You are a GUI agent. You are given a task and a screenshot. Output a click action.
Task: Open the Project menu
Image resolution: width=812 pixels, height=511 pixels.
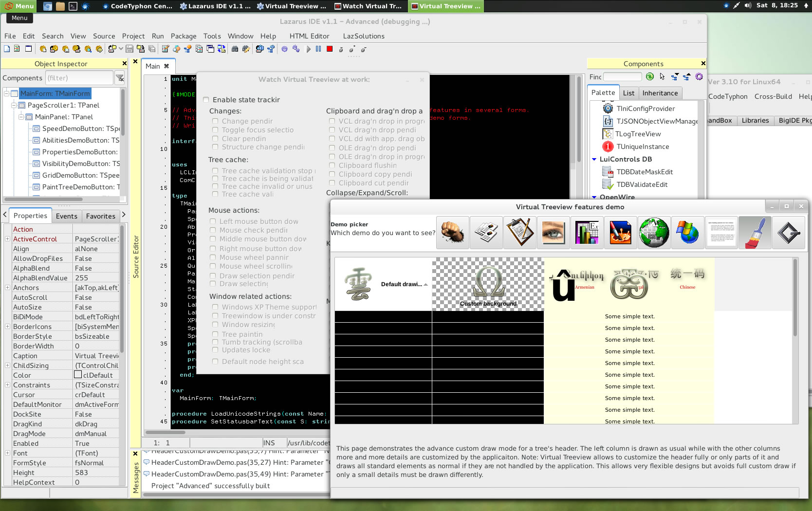[133, 36]
